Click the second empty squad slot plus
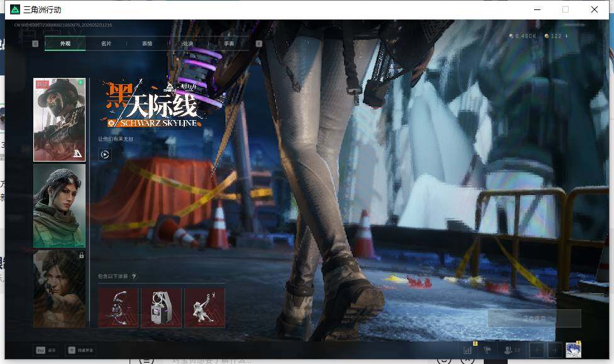The height and width of the screenshot is (364, 614). 555,350
